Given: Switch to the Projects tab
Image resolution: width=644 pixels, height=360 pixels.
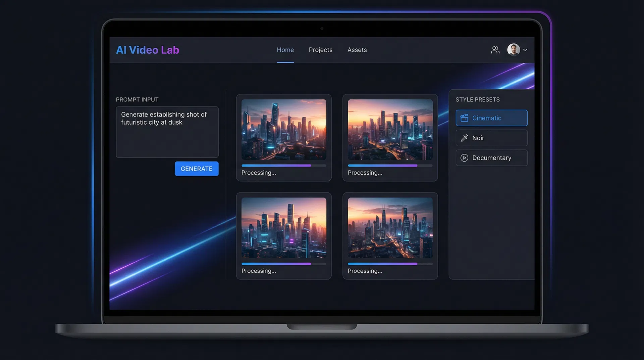Looking at the screenshot, I should tap(320, 50).
